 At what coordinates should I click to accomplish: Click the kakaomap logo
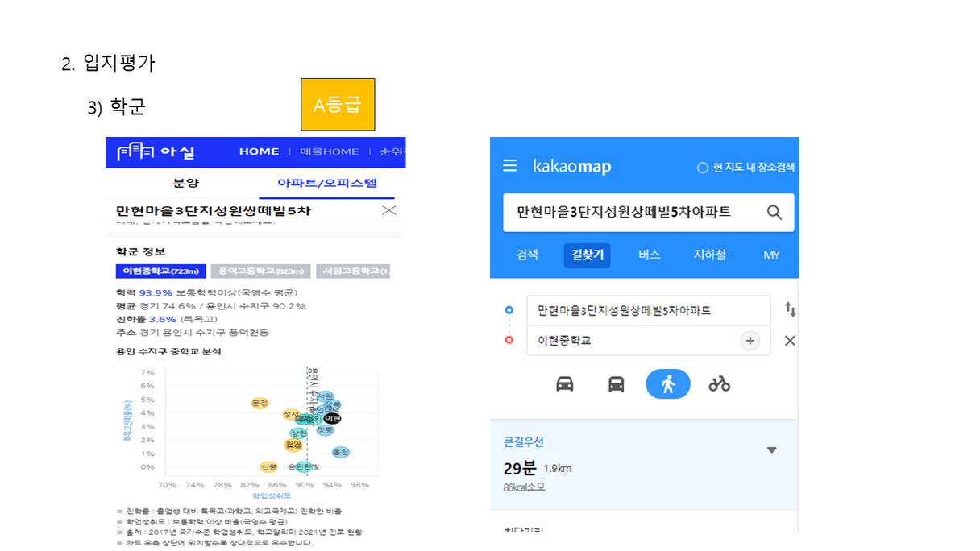click(x=572, y=166)
